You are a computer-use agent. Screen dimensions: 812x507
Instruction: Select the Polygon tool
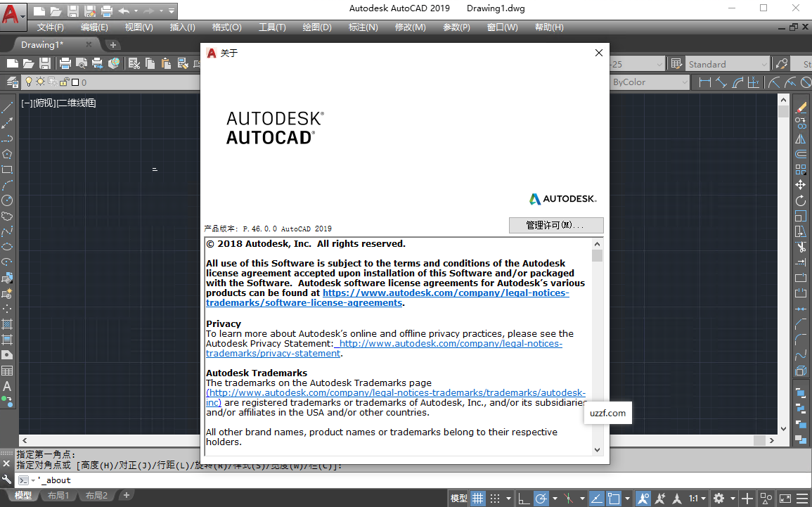point(8,152)
